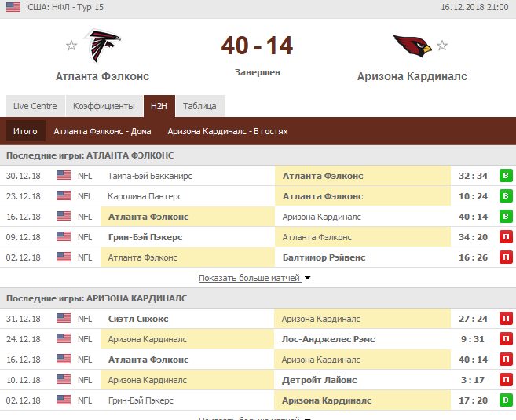
Task: Click the red П icon for 31.12.18 match
Action: click(x=506, y=319)
